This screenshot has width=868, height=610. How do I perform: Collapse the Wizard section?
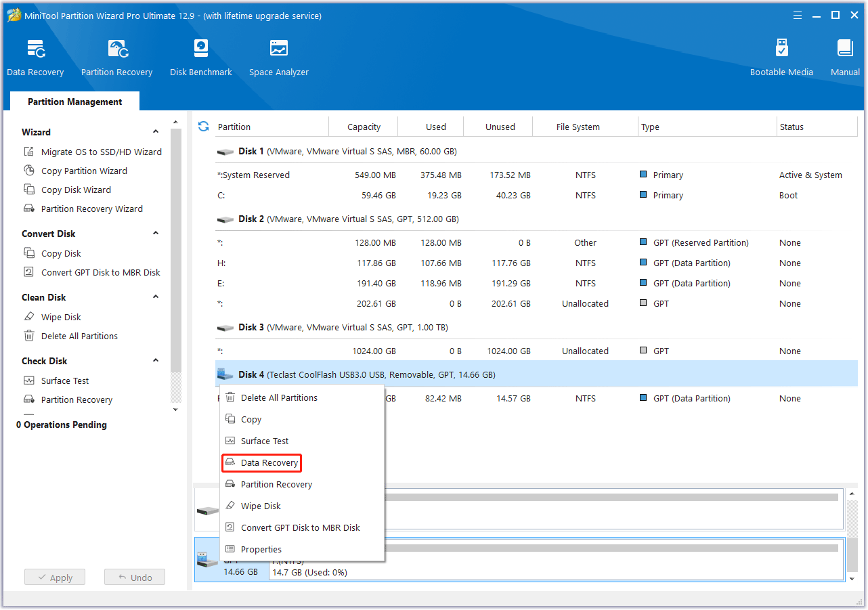[x=156, y=132]
